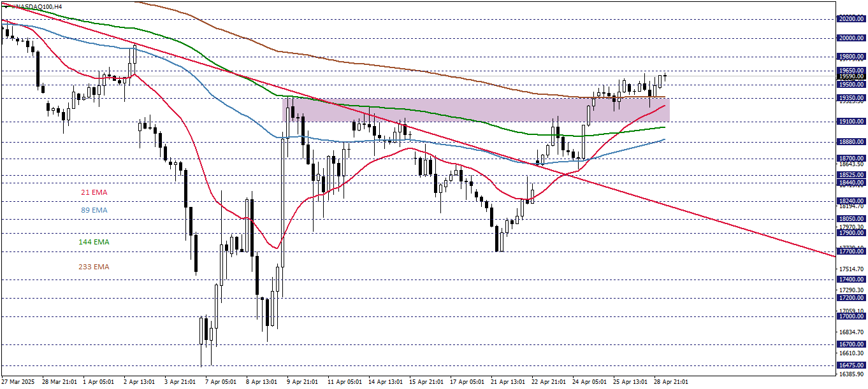The image size is (868, 389).
Task: Click the 17000.00 price level label
Action: (x=852, y=316)
